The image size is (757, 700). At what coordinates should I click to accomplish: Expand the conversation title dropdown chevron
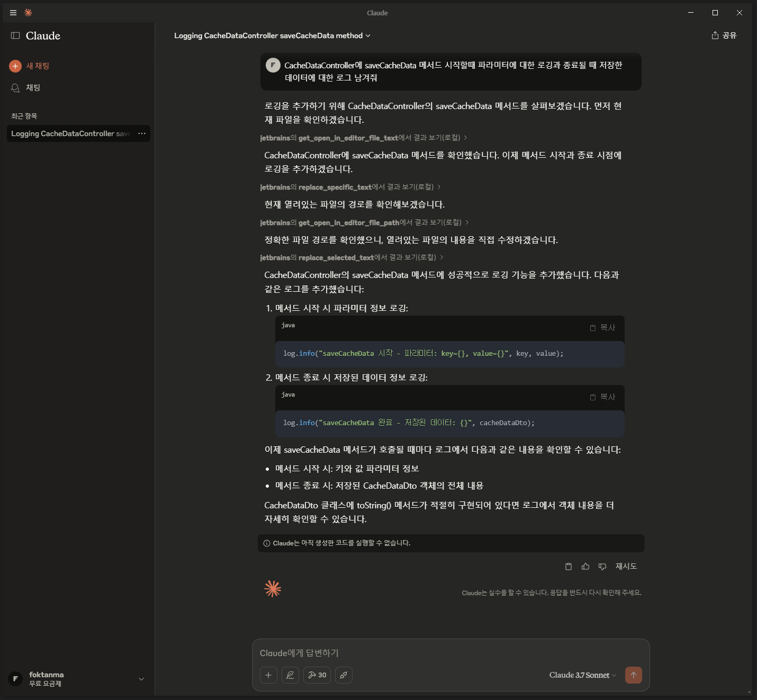coord(368,35)
